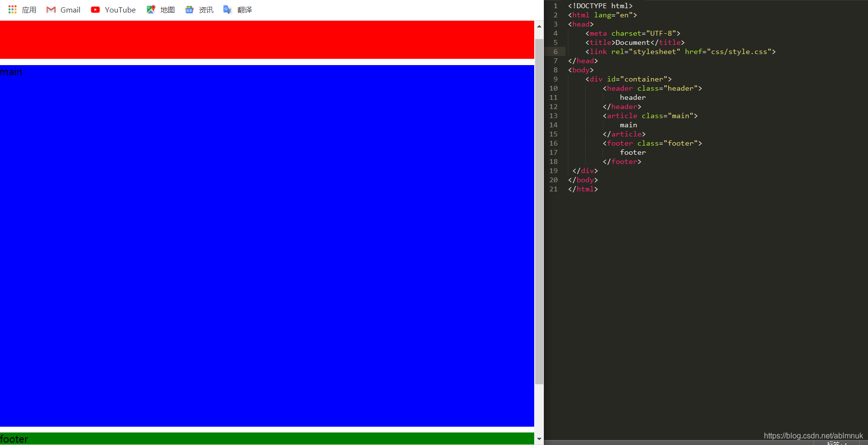The width and height of the screenshot is (868, 445).
Task: Click the DOCTYPE html line in editor
Action: [x=600, y=6]
